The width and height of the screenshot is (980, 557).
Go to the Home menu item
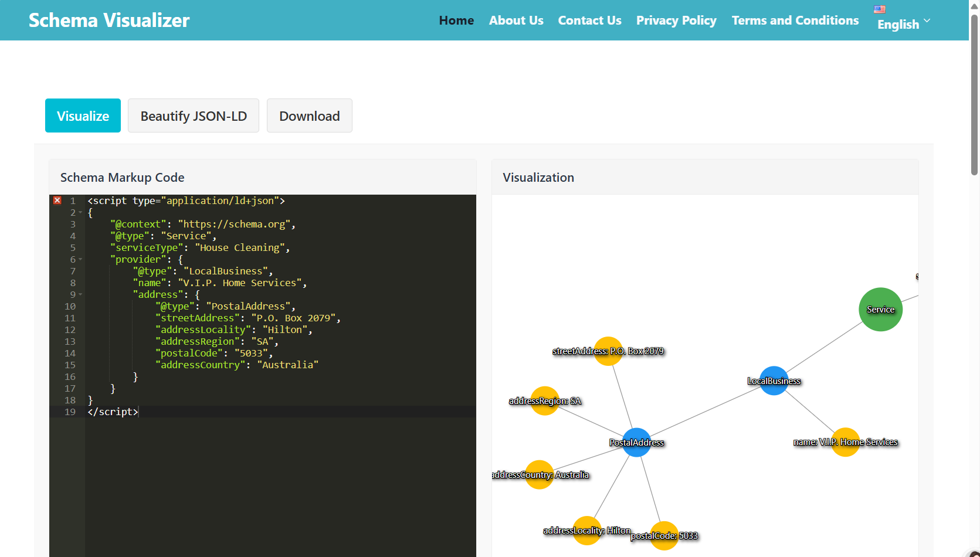coord(456,21)
